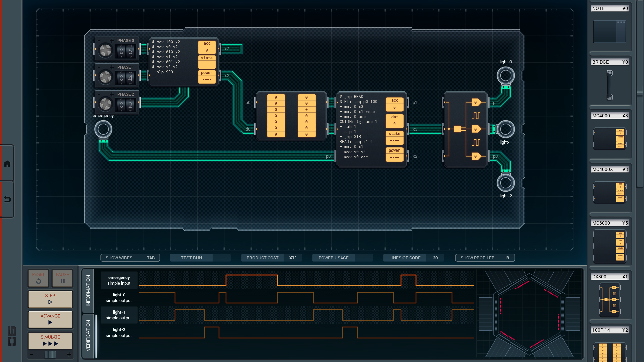Viewport: 644px width, 362px height.
Task: Select the MC4000 component in parts panel
Action: (x=609, y=138)
